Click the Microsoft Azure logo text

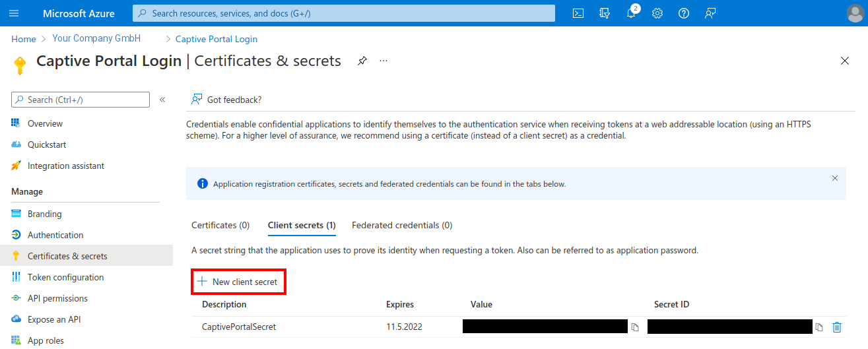pos(79,13)
